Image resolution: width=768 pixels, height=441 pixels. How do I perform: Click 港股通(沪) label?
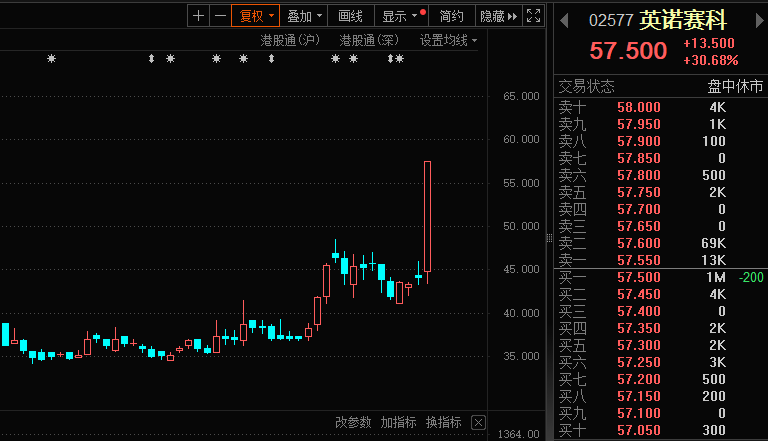tap(290, 40)
